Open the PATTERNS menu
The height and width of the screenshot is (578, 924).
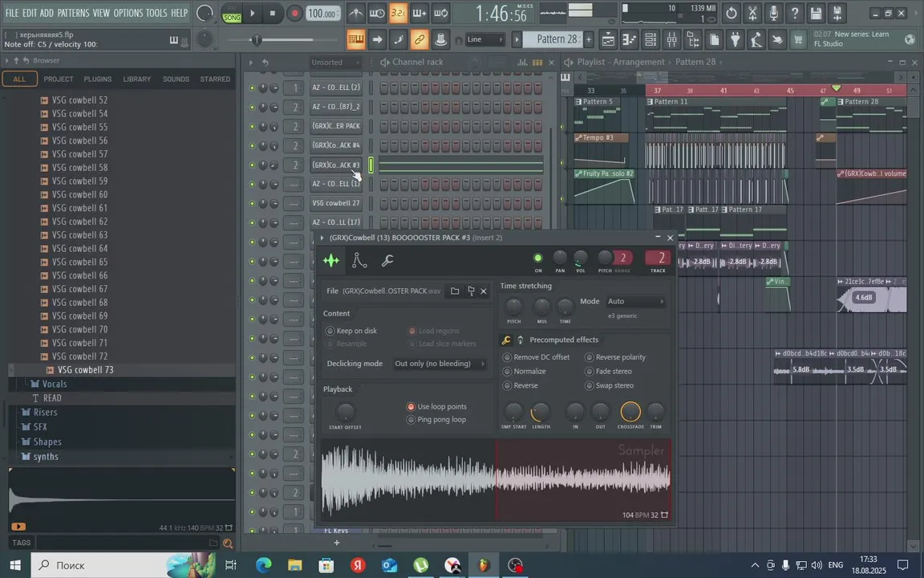[73, 12]
